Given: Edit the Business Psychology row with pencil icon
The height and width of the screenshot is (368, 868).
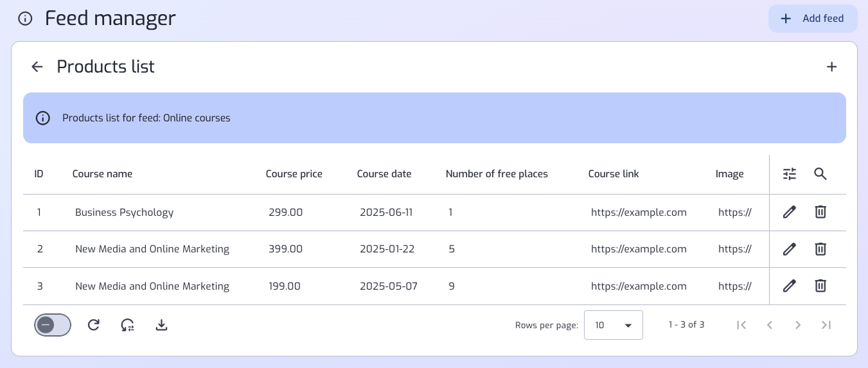Looking at the screenshot, I should click(790, 212).
